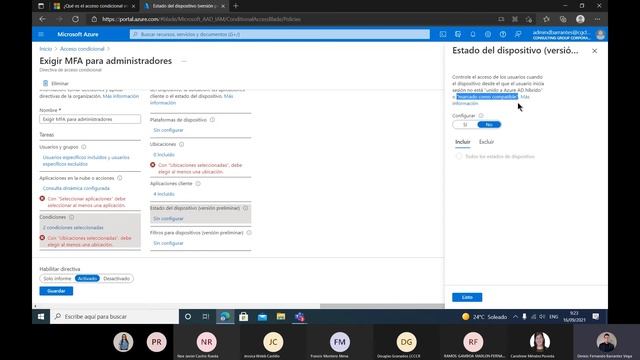Show info icon beside Aplicaciones cliente
The width and height of the screenshot is (640, 360).
[198, 184]
